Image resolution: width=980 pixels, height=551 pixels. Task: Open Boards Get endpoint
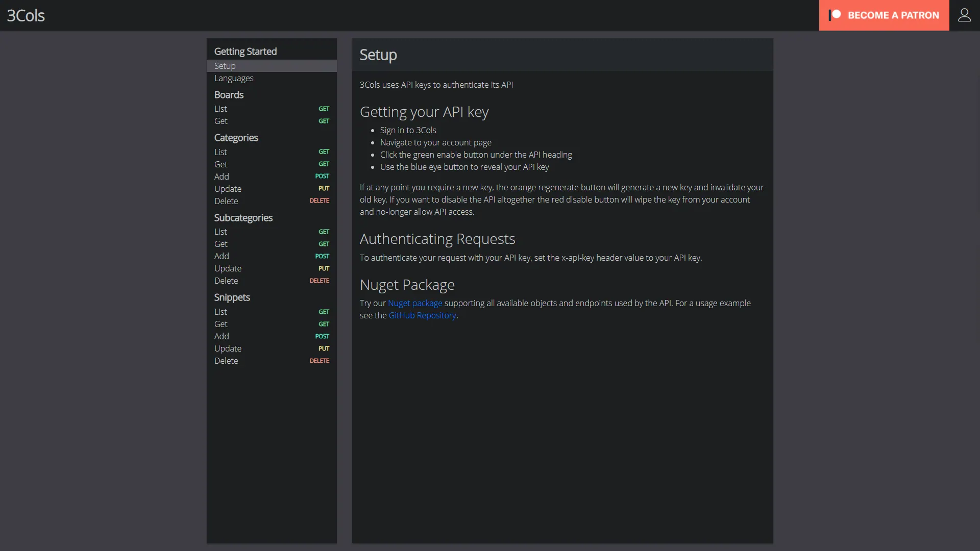point(272,121)
